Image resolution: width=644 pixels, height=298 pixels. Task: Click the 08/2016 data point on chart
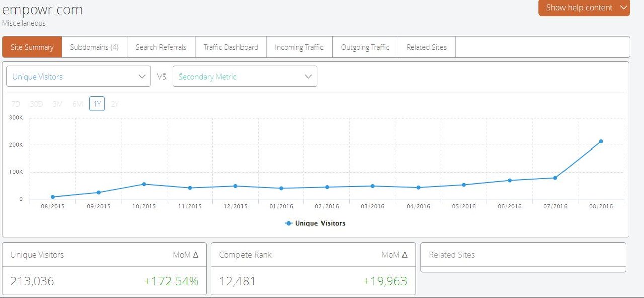601,141
